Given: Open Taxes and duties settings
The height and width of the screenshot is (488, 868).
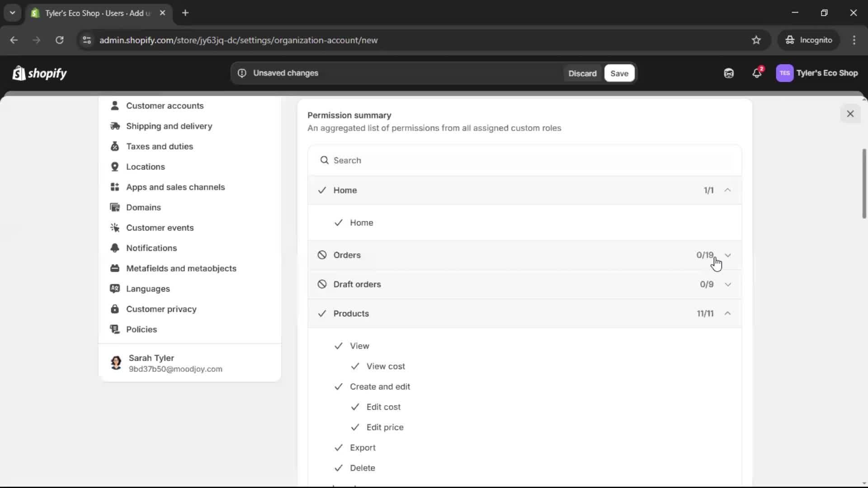Looking at the screenshot, I should 159,146.
